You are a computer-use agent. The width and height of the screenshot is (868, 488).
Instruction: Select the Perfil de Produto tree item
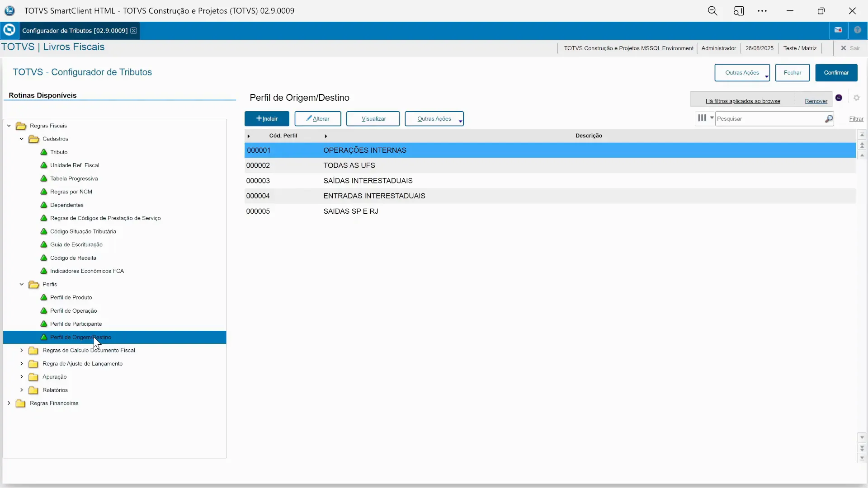point(71,297)
